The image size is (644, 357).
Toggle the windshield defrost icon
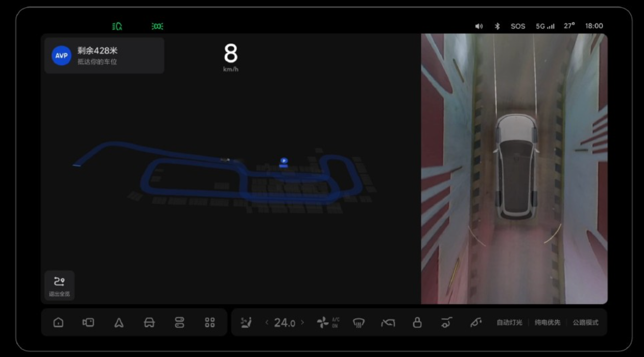pos(359,322)
